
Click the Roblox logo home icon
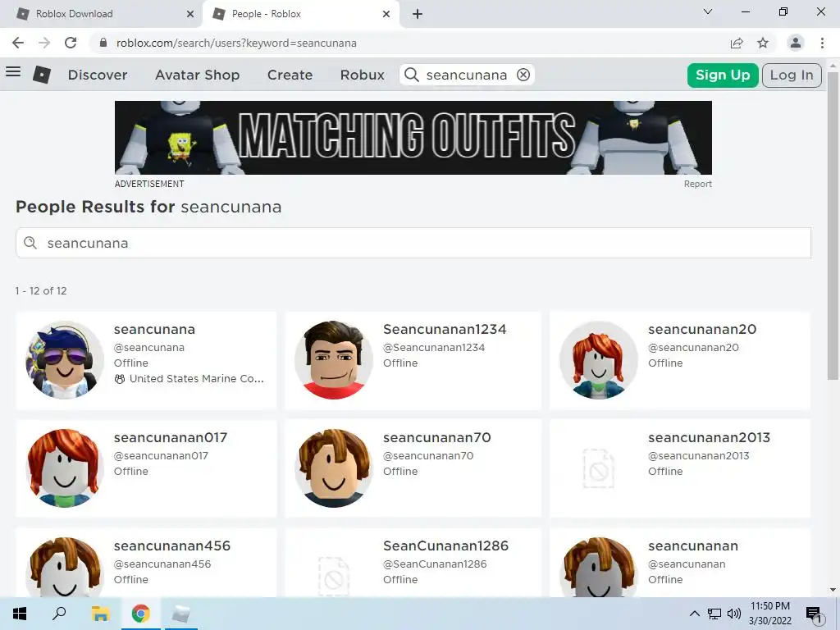pyautogui.click(x=42, y=75)
